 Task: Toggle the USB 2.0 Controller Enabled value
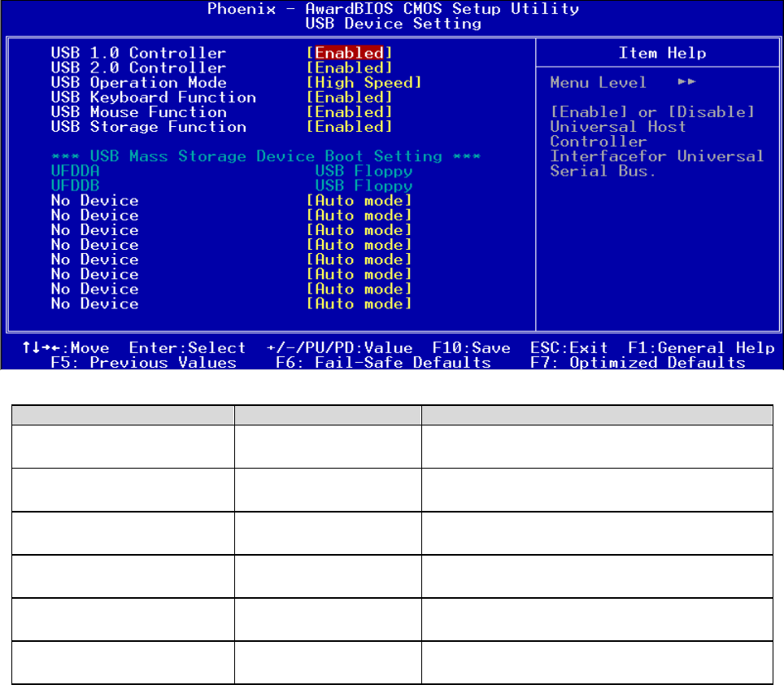(349, 68)
